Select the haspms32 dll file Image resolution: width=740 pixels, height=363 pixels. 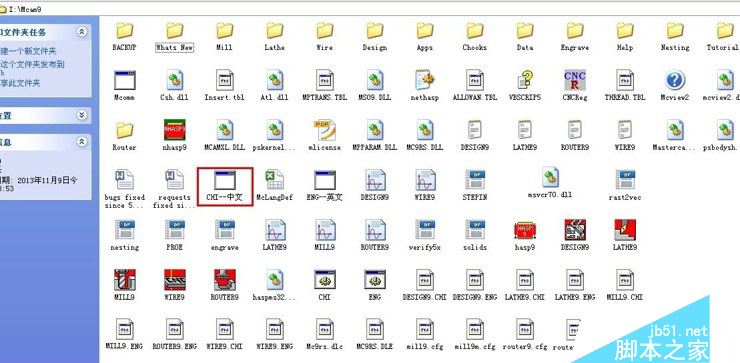(275, 280)
